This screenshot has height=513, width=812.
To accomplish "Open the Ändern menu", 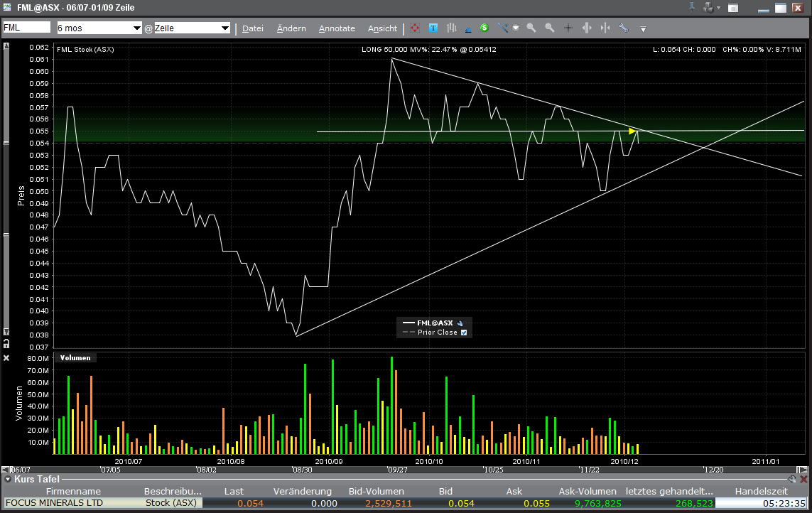I will [291, 28].
